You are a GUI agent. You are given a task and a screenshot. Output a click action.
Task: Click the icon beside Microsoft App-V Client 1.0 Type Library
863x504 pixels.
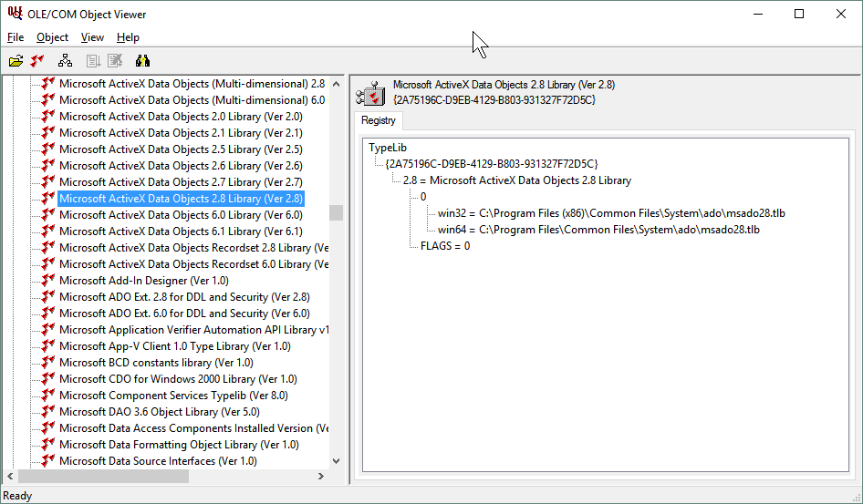click(48, 345)
